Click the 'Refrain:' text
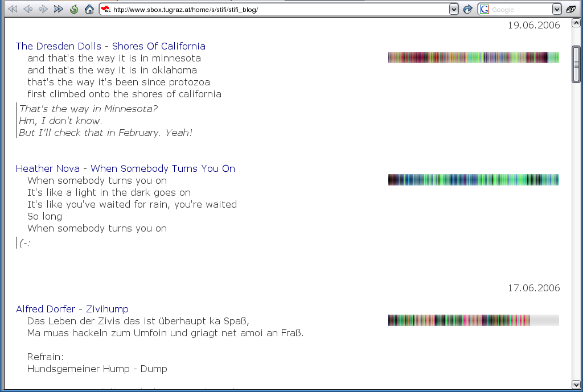Viewport: 583px width, 392px height. click(x=46, y=357)
